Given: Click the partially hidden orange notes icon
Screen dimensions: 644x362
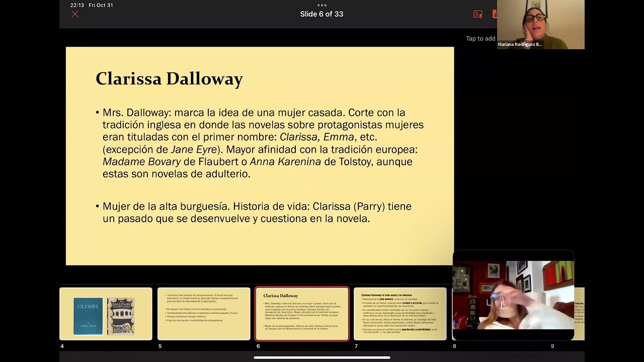Looking at the screenshot, I should (x=495, y=14).
